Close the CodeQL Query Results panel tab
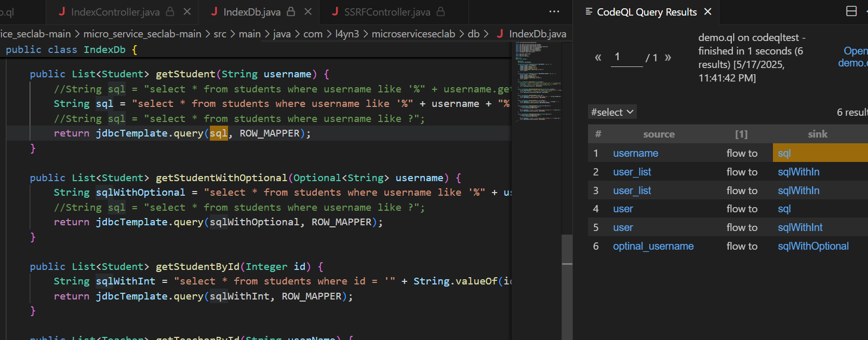This screenshot has height=340, width=868. pos(707,11)
